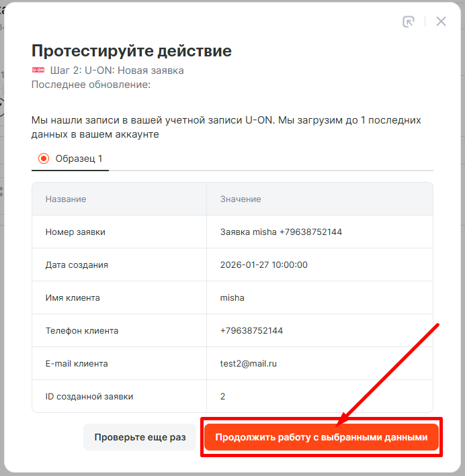The width and height of the screenshot is (465, 476).
Task: Close the test action dialog
Action: point(441,21)
